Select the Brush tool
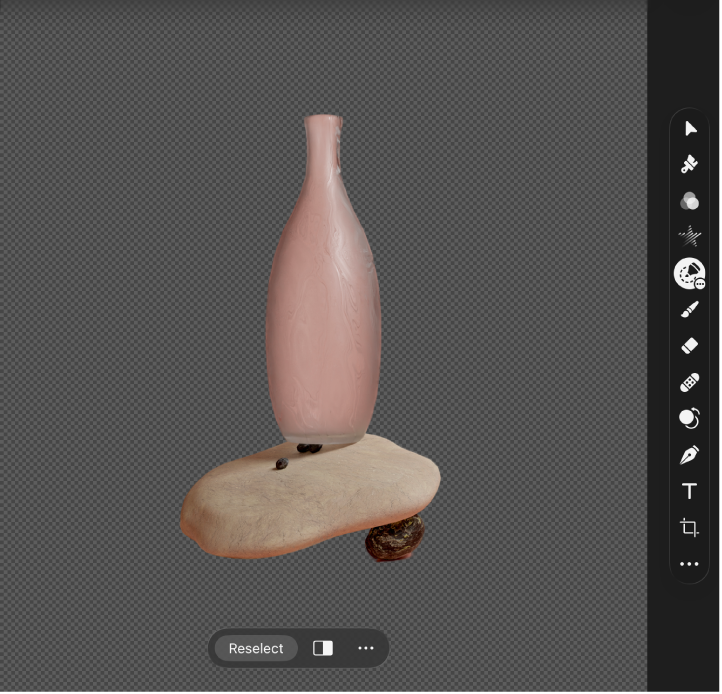 click(x=689, y=310)
